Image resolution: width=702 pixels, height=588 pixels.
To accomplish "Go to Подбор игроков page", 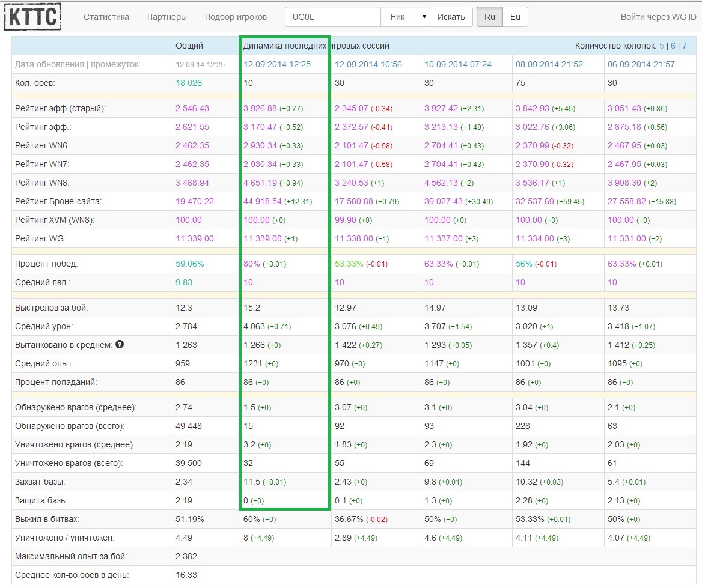I will [x=236, y=17].
